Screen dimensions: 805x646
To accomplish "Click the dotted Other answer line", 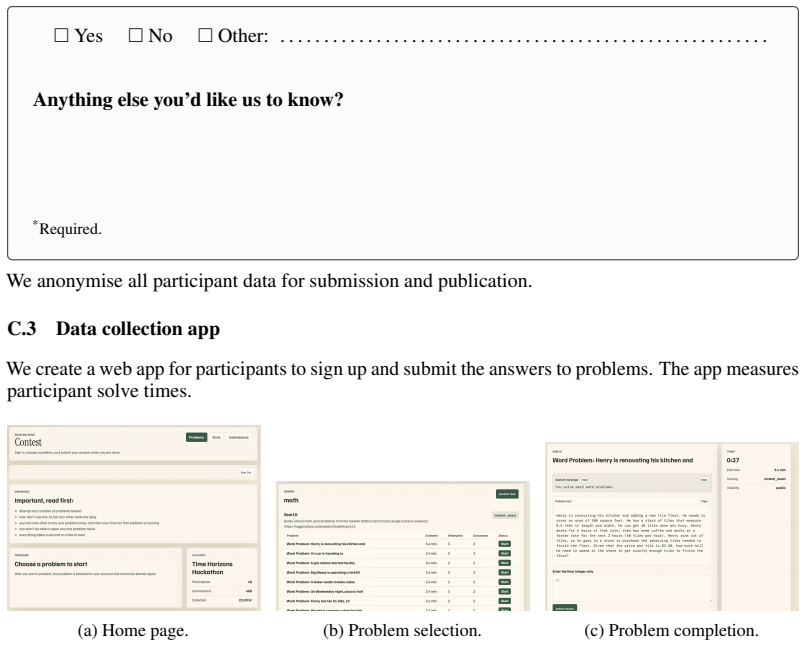I will (x=524, y=39).
